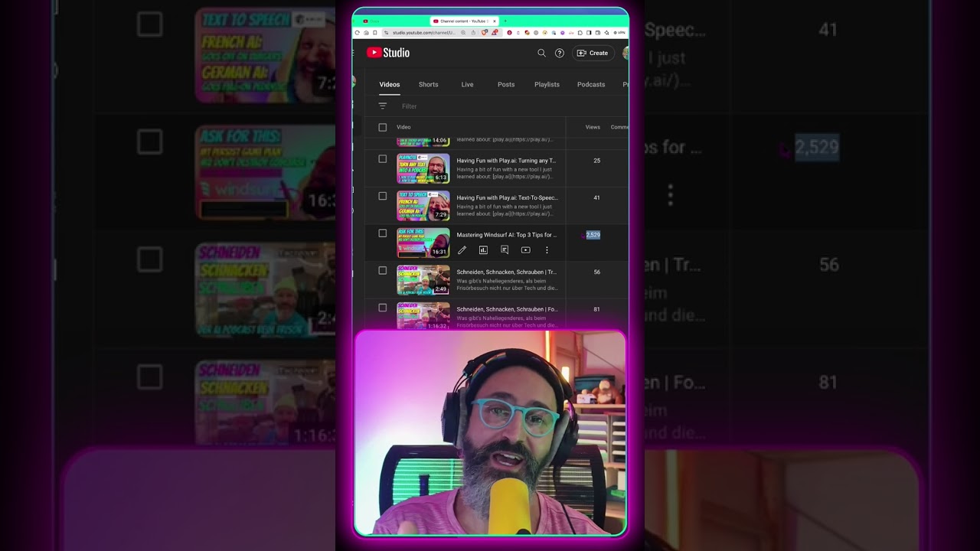
Task: Click the 41 views value
Action: (x=596, y=197)
